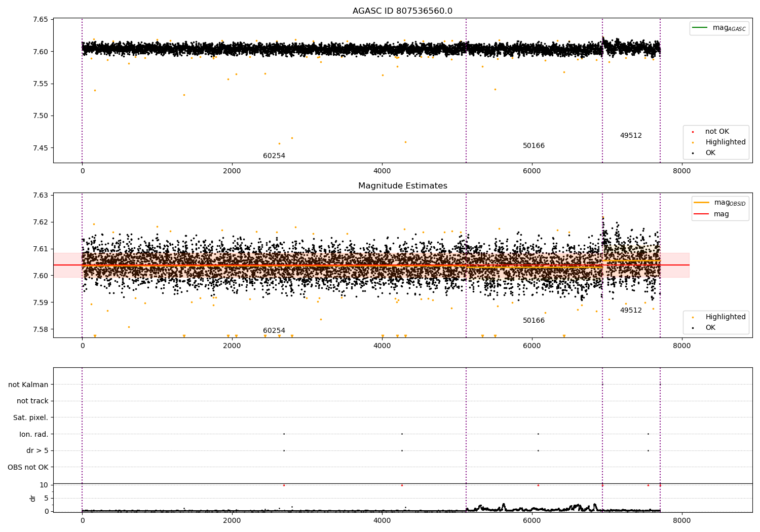Image resolution: width=760 pixels, height=532 pixels.
Task: Click the 'OBS not OK' axis label
Action: [x=28, y=468]
